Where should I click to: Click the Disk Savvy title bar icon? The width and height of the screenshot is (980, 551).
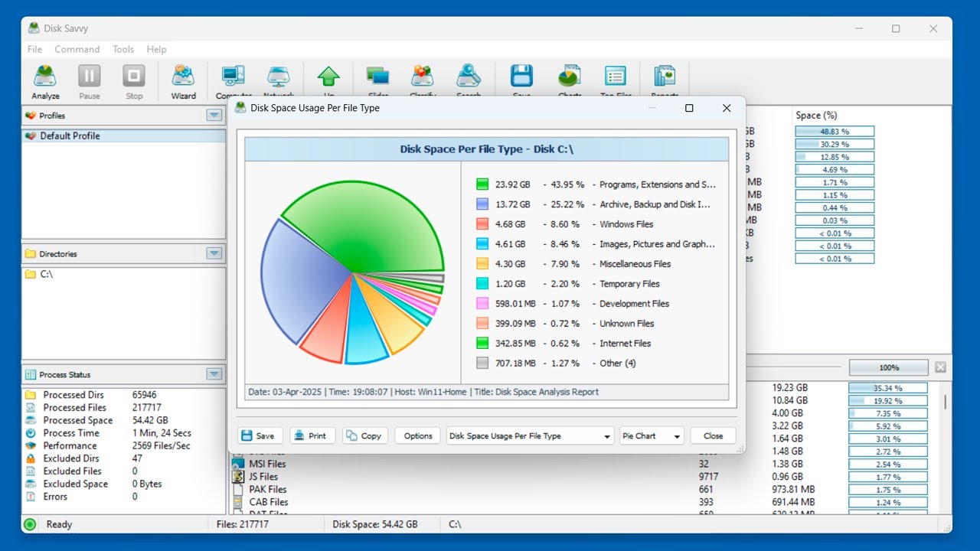click(x=34, y=28)
